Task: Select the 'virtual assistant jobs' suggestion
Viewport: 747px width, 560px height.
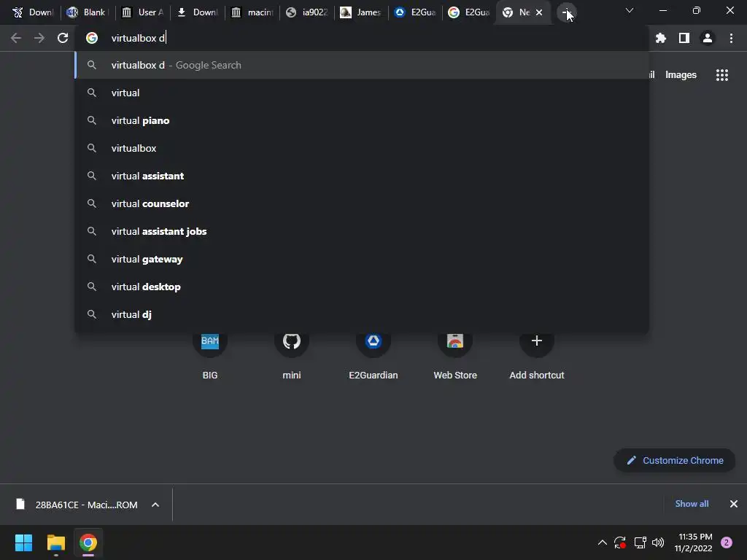Action: (362, 231)
